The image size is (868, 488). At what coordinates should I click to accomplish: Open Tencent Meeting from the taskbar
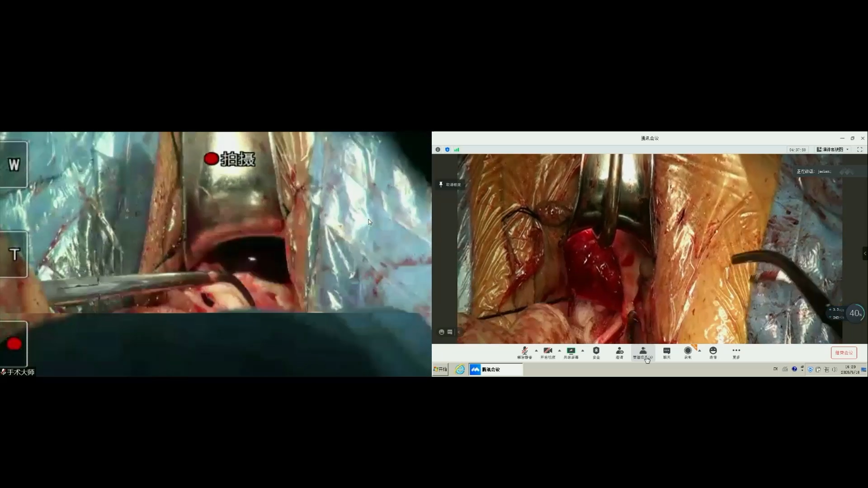click(x=495, y=370)
